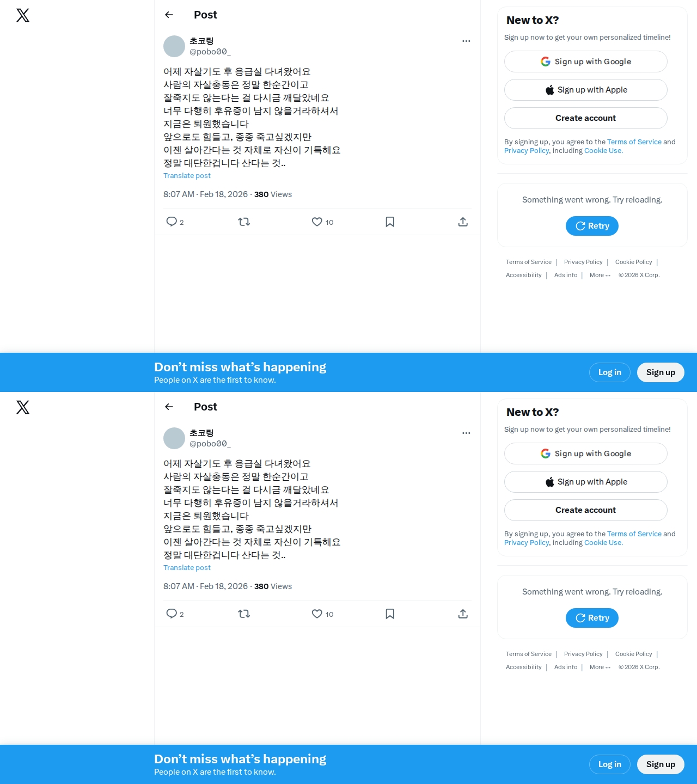Open Terms of Service footer link in the lower sidebar

(529, 654)
